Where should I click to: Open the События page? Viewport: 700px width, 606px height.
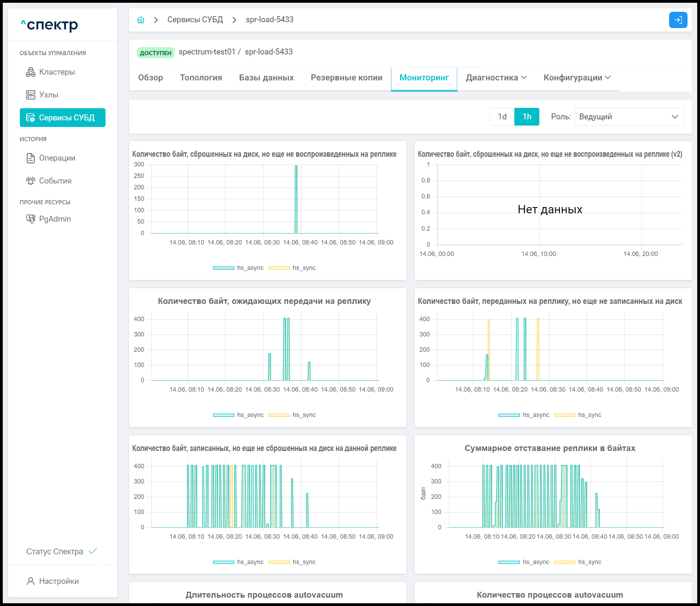55,181
